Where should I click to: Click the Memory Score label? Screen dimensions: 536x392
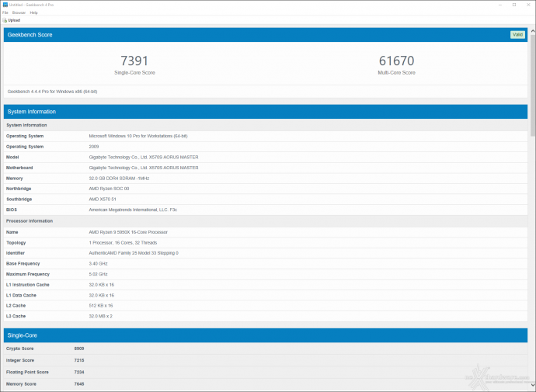point(21,384)
